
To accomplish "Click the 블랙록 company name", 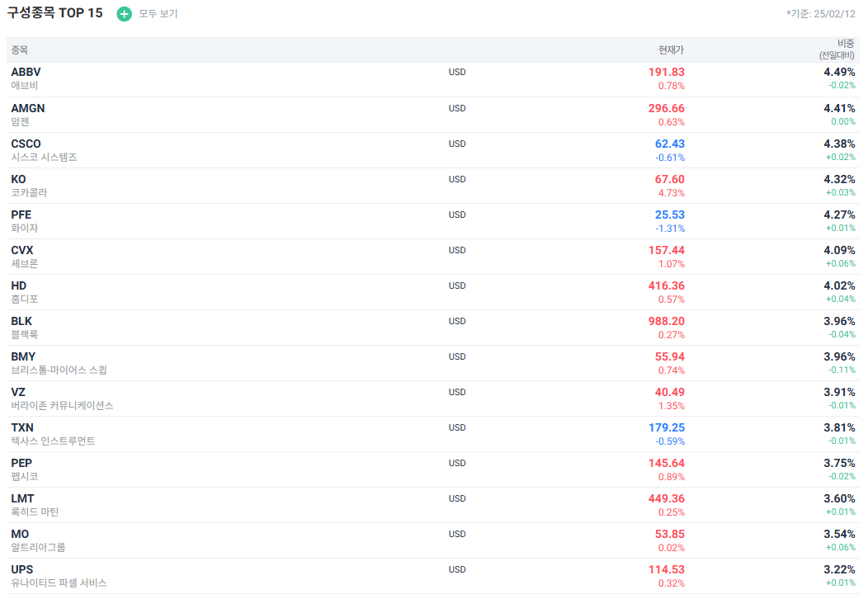I will click(x=25, y=334).
